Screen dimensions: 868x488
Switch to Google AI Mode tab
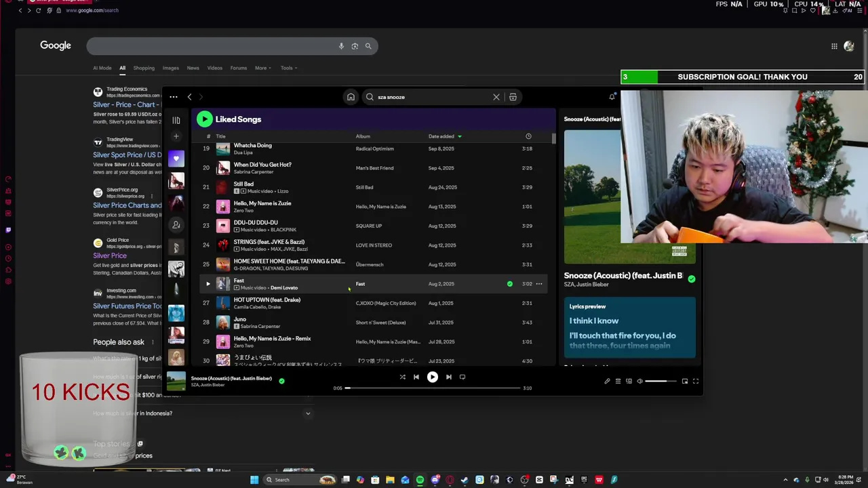(102, 68)
